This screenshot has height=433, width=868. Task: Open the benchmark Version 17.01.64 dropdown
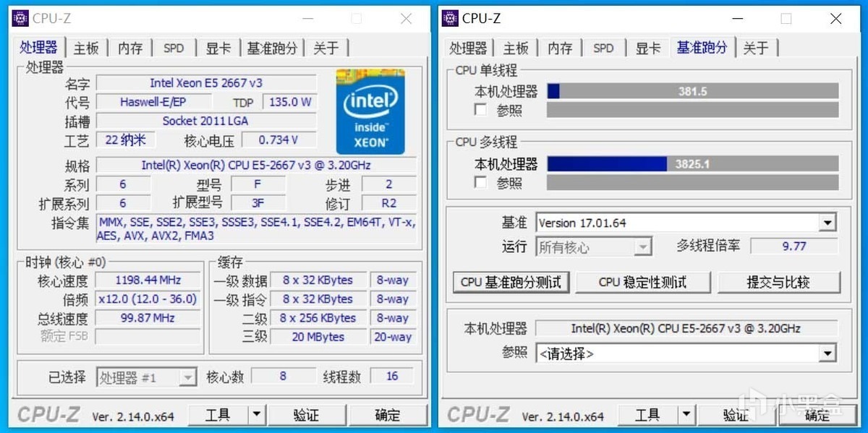[828, 223]
